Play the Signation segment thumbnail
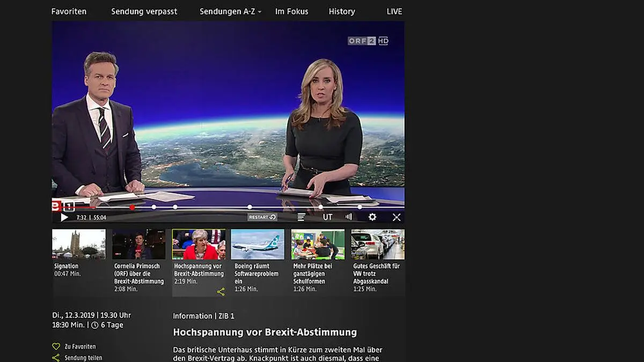The height and width of the screenshot is (362, 644). [79, 245]
